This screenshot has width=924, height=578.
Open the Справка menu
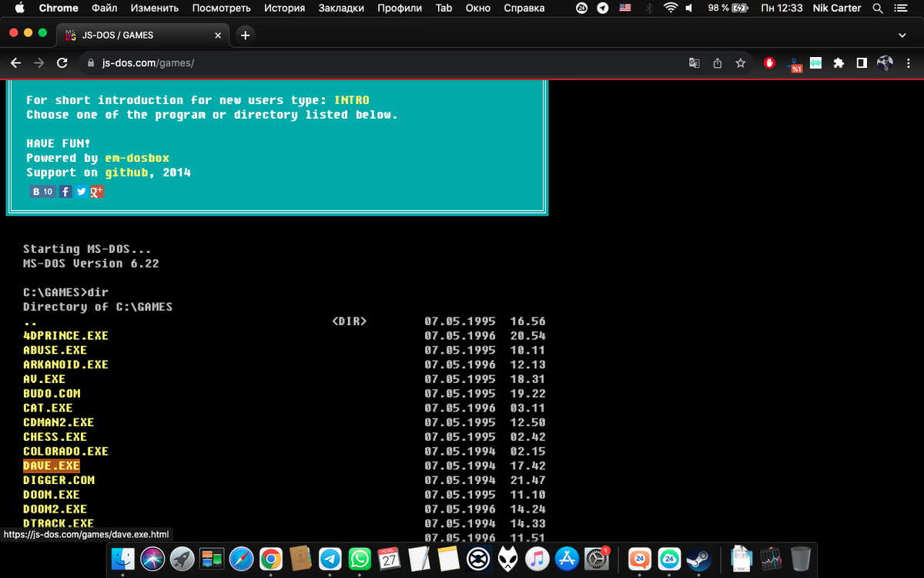coord(524,8)
